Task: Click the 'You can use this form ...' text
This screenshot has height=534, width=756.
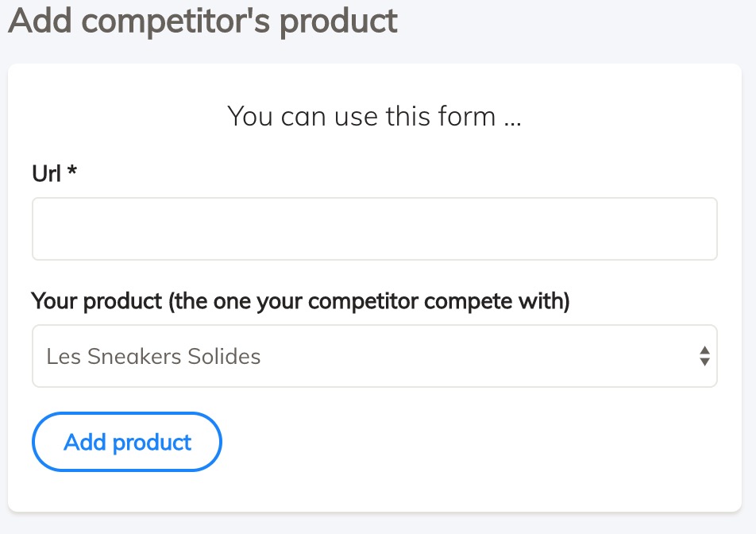Action: 374,117
